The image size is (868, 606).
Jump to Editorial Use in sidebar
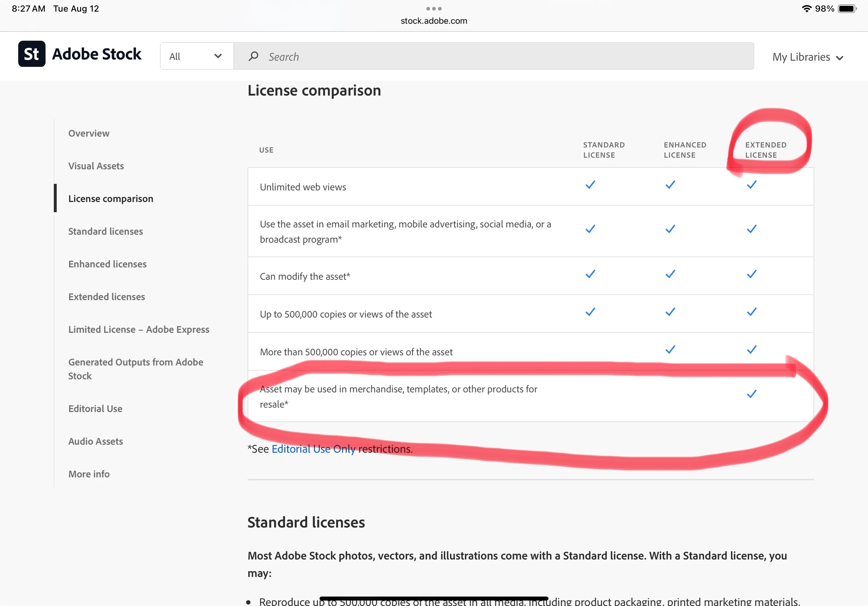95,408
